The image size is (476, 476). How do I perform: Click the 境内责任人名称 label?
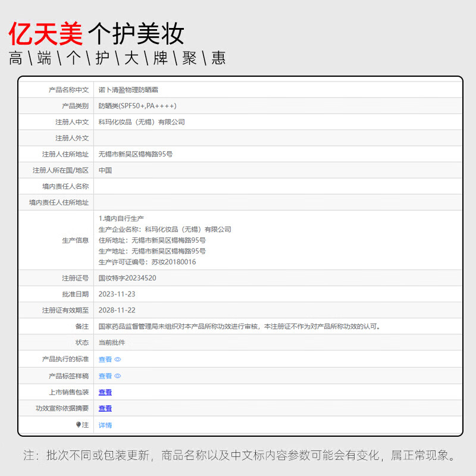pyautogui.click(x=65, y=186)
